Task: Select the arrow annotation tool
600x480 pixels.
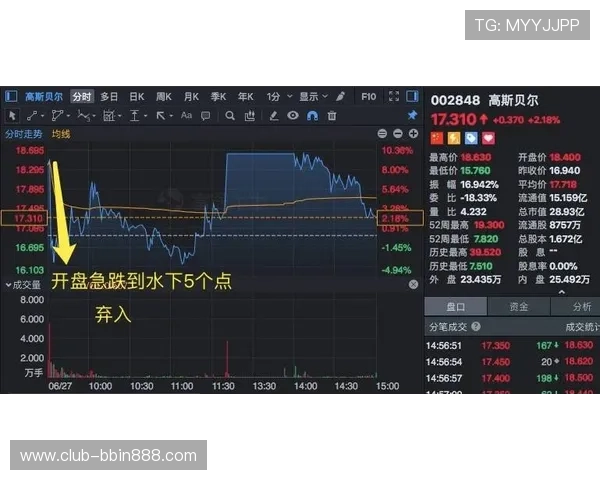Action: tap(161, 115)
